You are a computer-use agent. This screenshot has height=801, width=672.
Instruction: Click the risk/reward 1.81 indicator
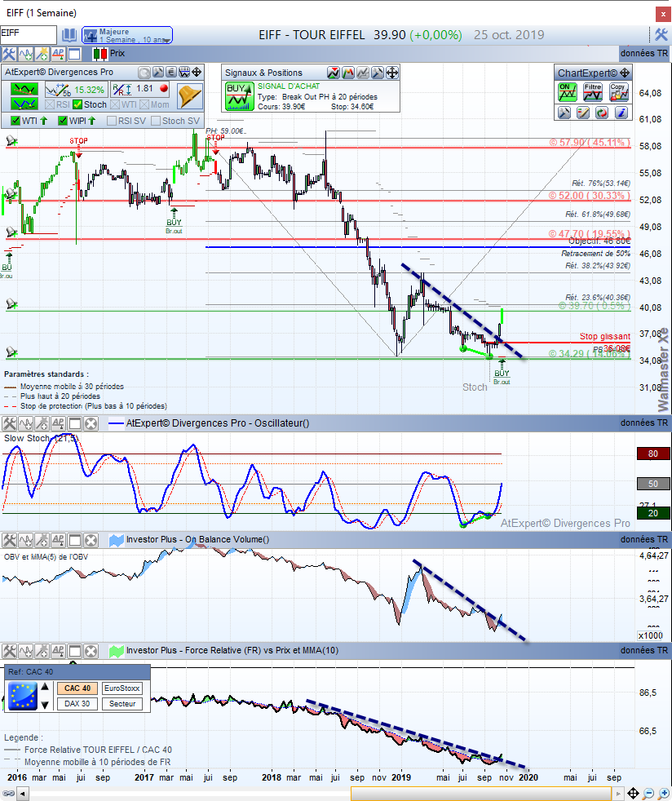pyautogui.click(x=140, y=90)
